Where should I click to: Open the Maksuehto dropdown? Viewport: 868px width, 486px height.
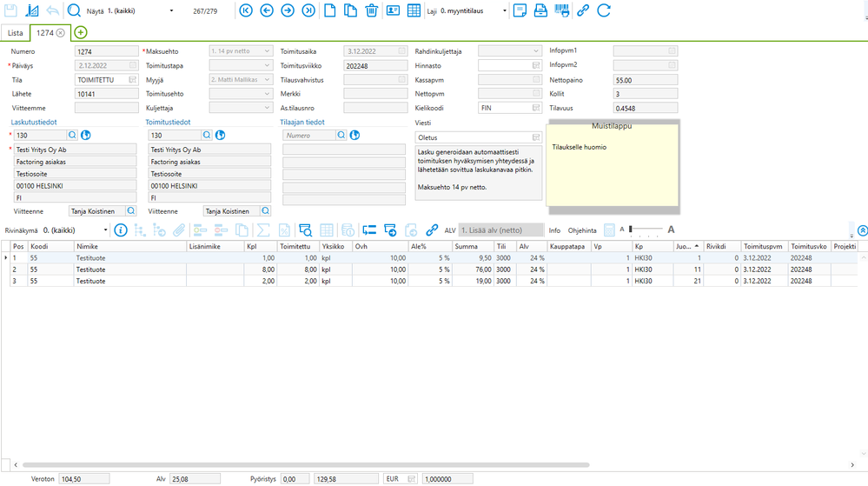(267, 51)
